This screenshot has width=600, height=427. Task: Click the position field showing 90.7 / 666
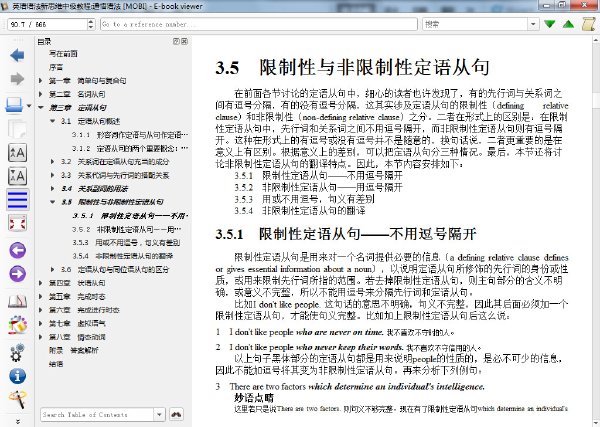pyautogui.click(x=47, y=24)
